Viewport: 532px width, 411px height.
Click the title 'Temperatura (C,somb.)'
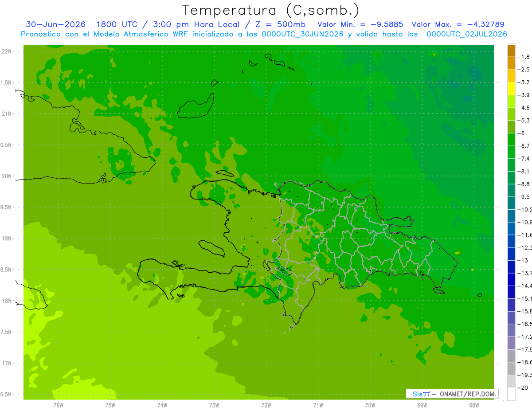270,11
